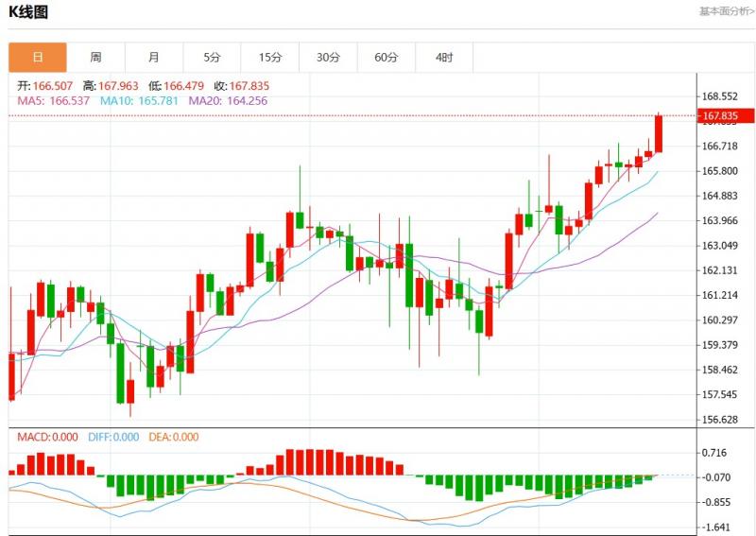Open the 基本面分析 link
This screenshot has height=536, width=756.
click(x=723, y=11)
